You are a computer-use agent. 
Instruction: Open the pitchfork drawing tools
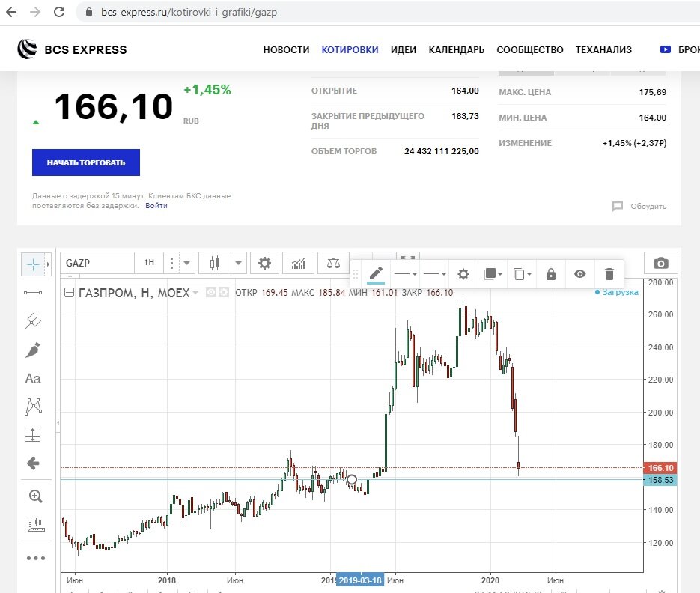pos(33,321)
